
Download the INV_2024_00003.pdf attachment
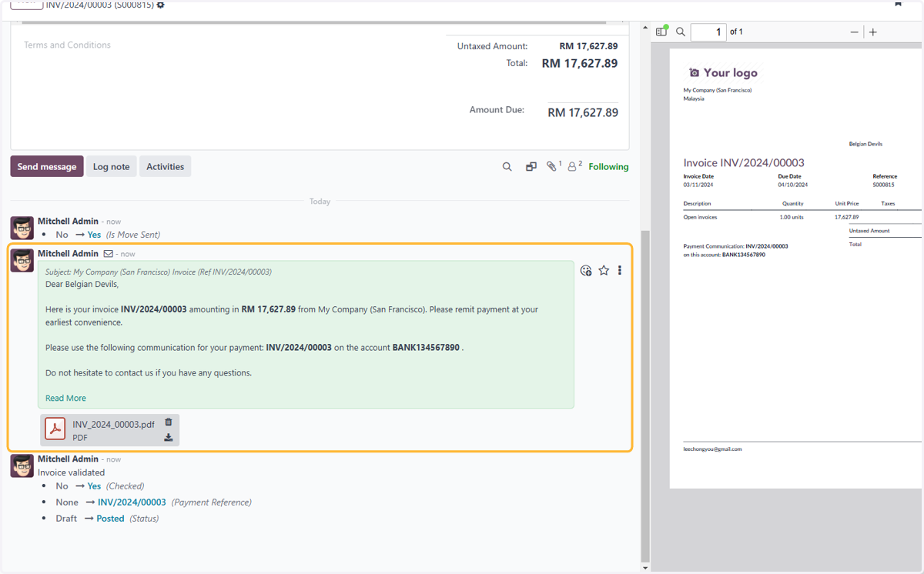pyautogui.click(x=169, y=438)
